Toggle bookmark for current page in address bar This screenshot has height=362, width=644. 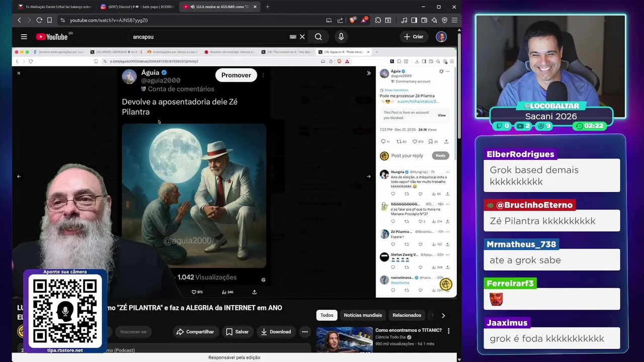[x=49, y=20]
